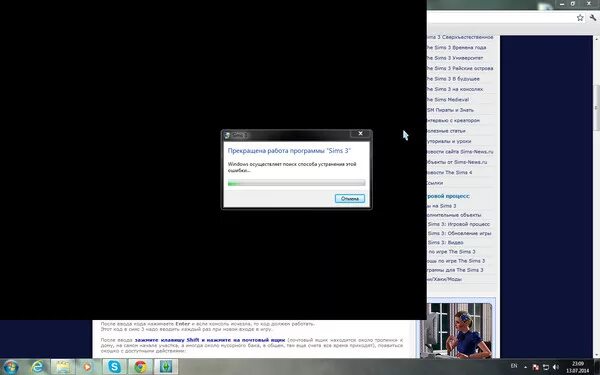Open the Новости сайта Sims-News.ru link
Screen dimensions: 600x375
[x=460, y=152]
